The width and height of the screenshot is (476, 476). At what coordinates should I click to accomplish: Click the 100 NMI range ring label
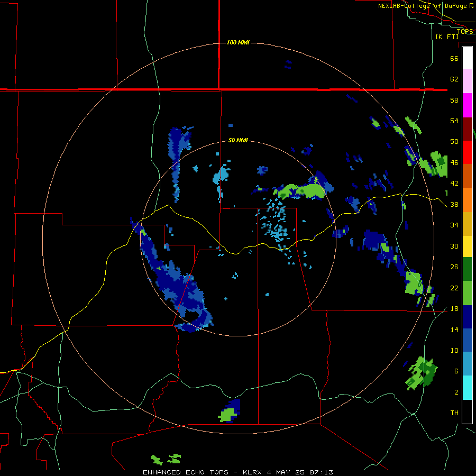pos(238,42)
